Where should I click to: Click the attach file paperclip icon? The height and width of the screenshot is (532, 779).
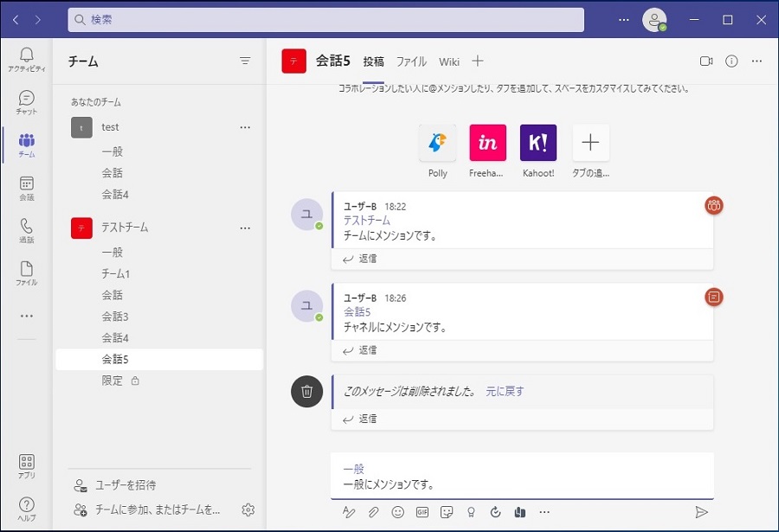point(374,512)
